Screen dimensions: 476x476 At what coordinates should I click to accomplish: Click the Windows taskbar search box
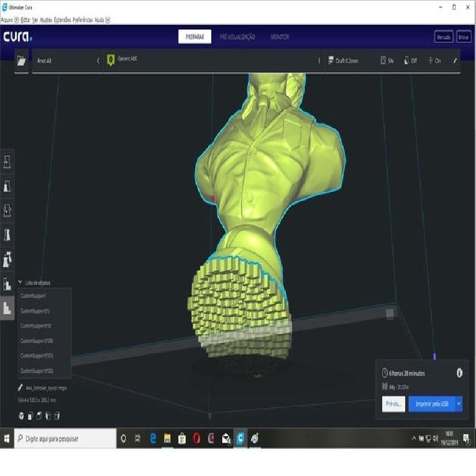tap(65, 439)
